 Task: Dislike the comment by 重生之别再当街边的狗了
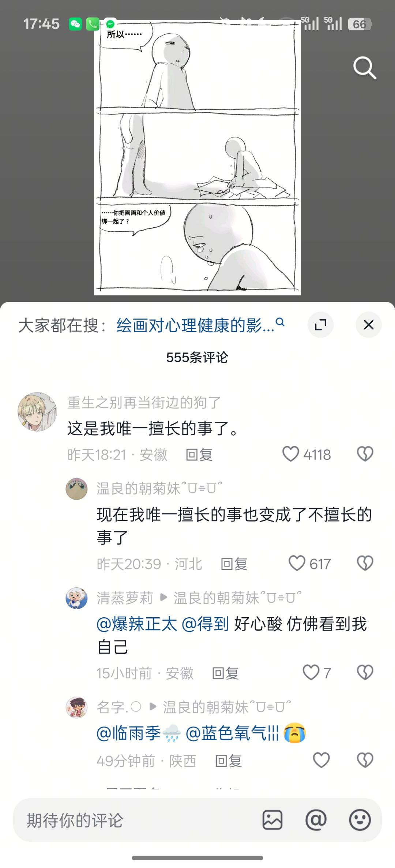pos(365,454)
